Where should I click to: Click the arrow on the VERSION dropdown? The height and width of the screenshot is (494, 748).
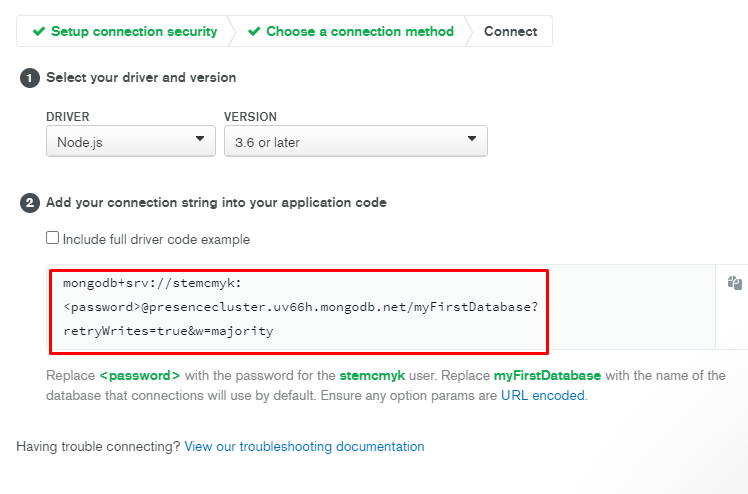coord(472,139)
